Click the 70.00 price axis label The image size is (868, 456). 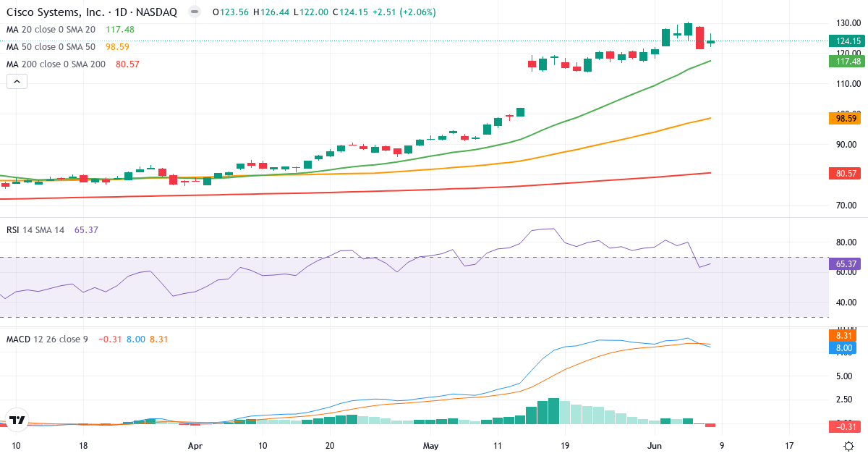click(x=846, y=205)
